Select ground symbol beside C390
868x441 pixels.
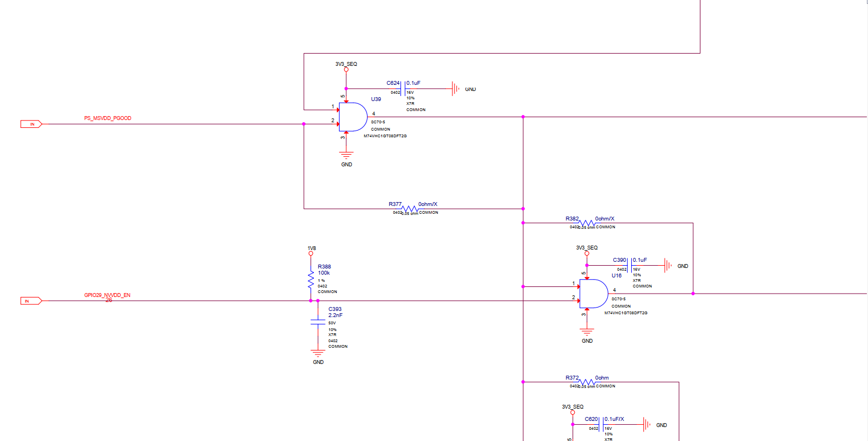pyautogui.click(x=667, y=265)
